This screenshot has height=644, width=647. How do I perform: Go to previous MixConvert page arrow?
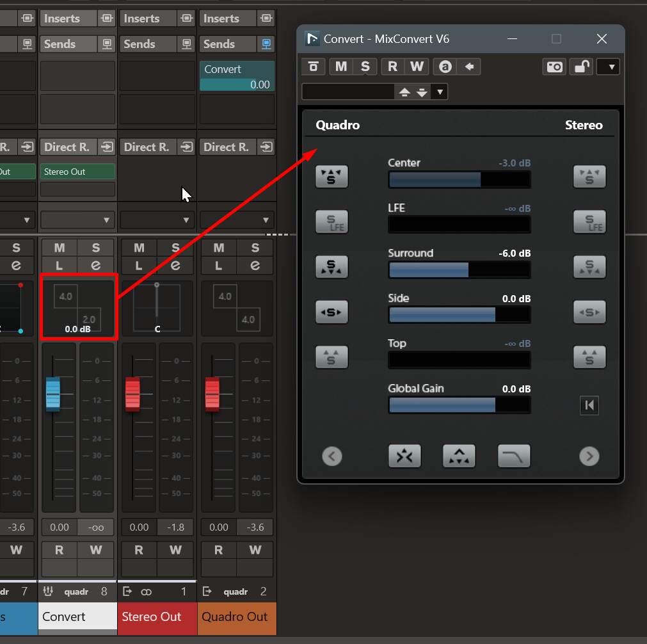click(x=331, y=456)
